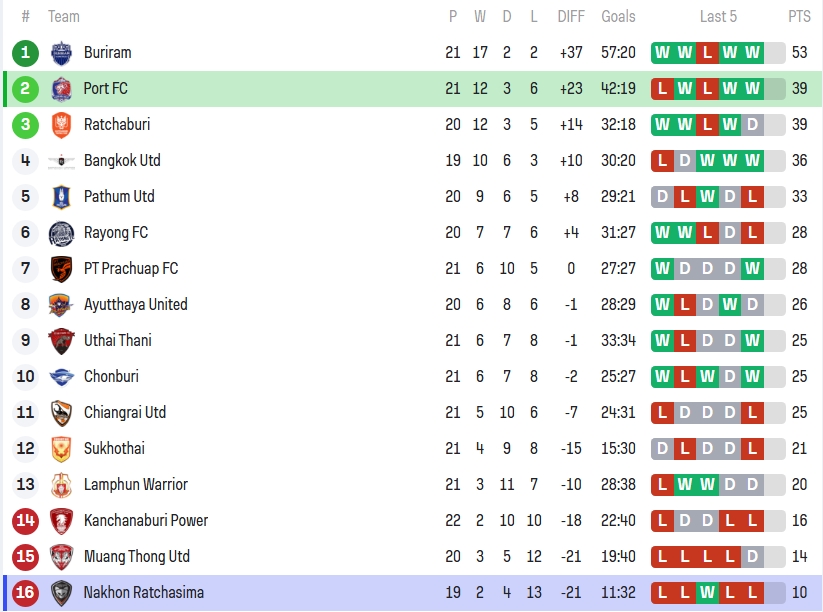Open the Chiangrai Utd team page
The width and height of the screenshot is (823, 612).
pos(125,413)
